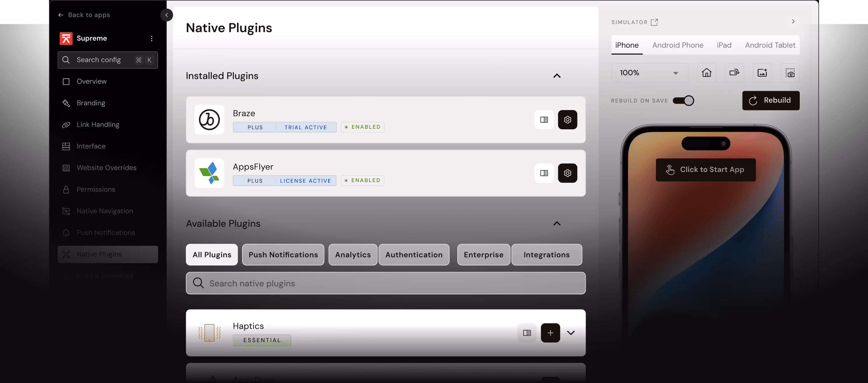Toggle Rebuild on Save
The height and width of the screenshot is (383, 868).
click(684, 100)
